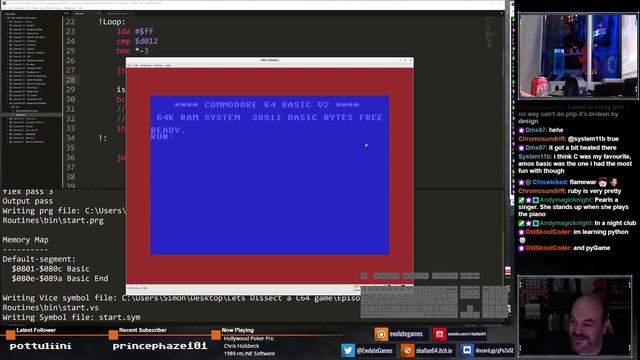The width and height of the screenshot is (640, 360).
Task: Click 'Writing Symbol file: start.sym' line
Action: click(71, 317)
